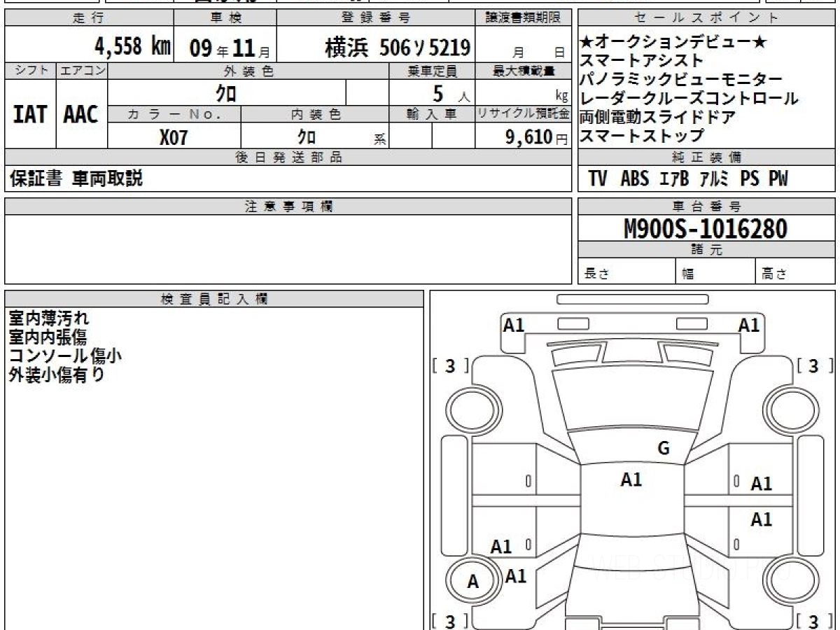Click the エアコン header cell
Screen dimensions: 840x630
(x=82, y=71)
